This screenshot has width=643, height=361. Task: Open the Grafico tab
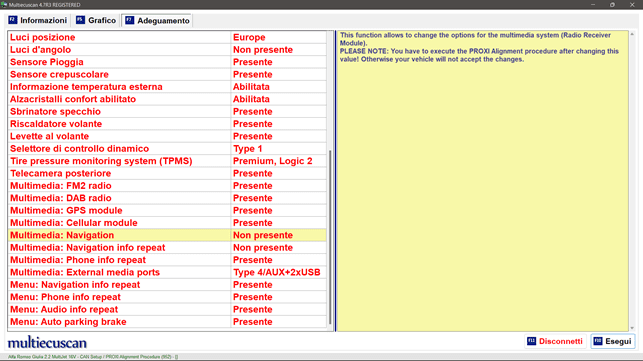96,21
